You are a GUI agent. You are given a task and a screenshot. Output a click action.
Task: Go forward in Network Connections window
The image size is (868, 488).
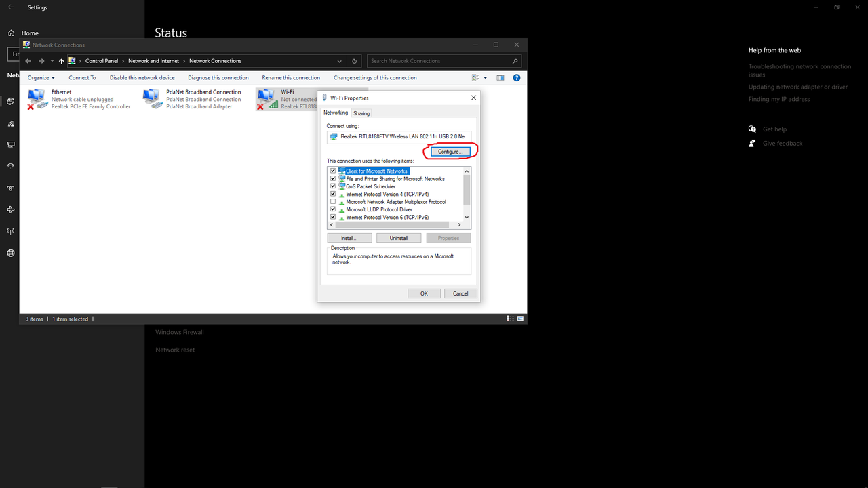tap(41, 61)
